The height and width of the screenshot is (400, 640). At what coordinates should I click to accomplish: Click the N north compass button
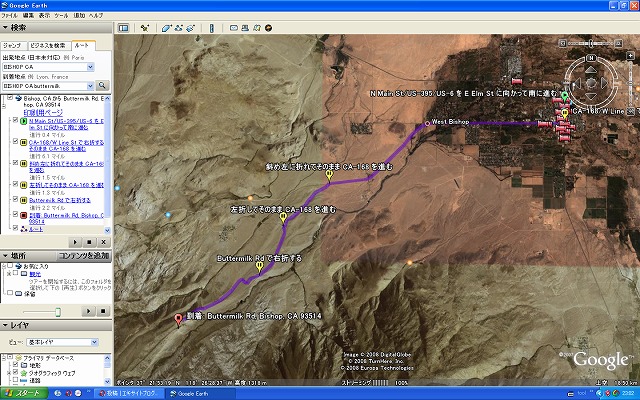pos(591,58)
